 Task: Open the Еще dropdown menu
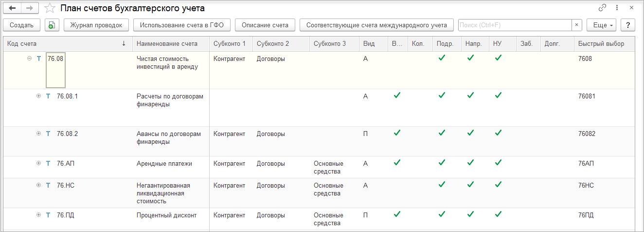[601, 25]
